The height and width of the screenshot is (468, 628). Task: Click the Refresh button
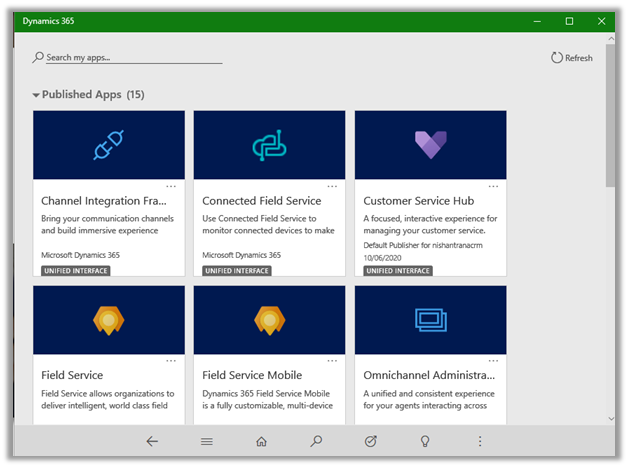572,58
